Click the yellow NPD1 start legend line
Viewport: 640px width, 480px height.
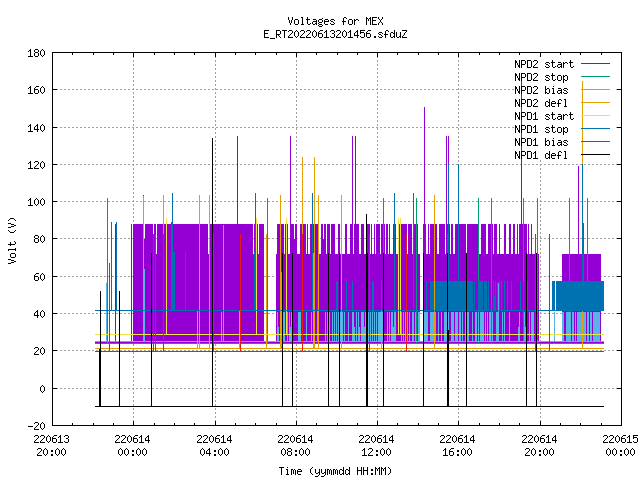pos(596,116)
